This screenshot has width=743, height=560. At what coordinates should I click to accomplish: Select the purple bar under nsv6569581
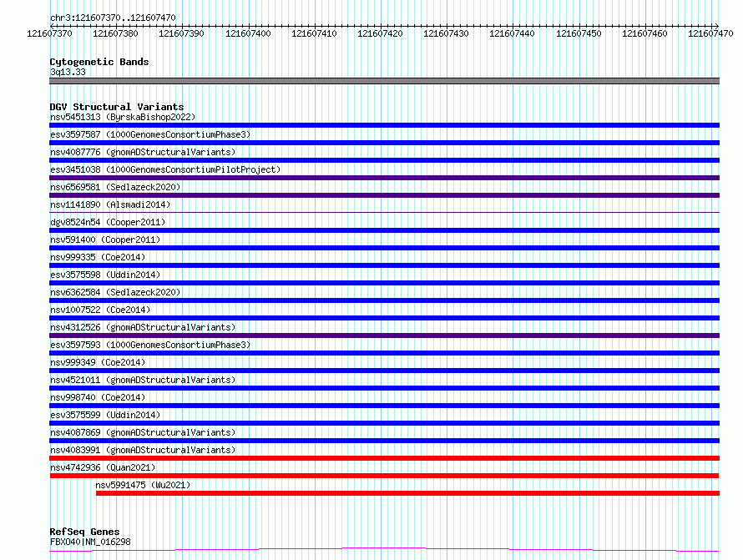coord(384,195)
